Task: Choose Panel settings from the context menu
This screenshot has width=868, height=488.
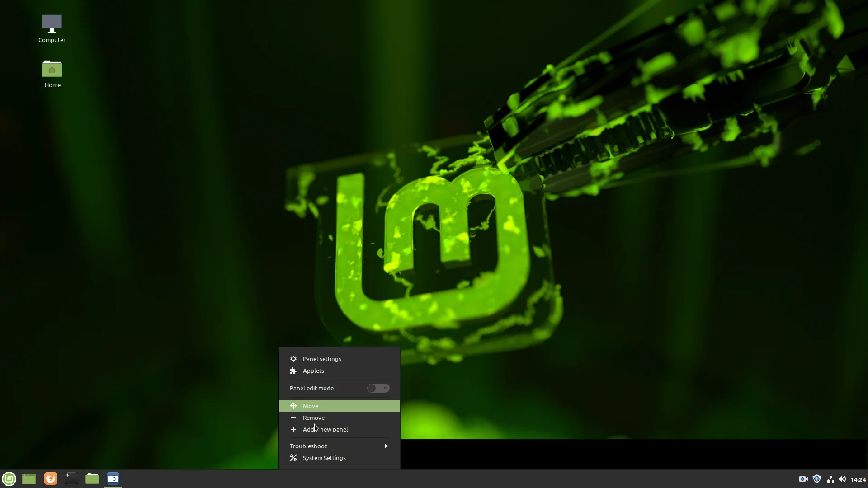Action: pos(322,359)
